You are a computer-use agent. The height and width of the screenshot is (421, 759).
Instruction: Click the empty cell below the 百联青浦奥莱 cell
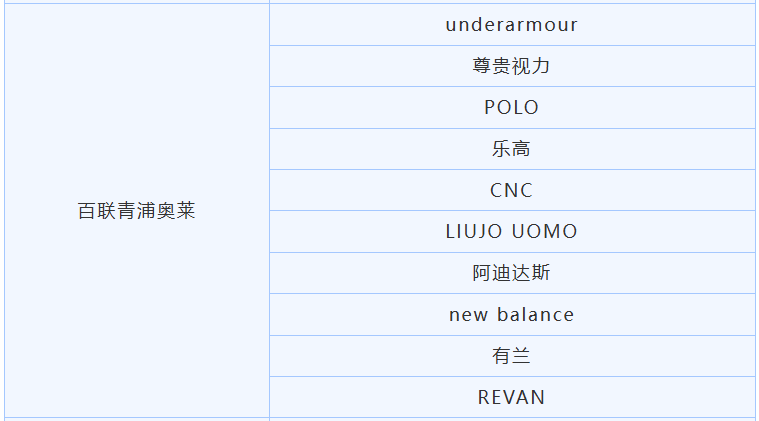tap(137, 419)
